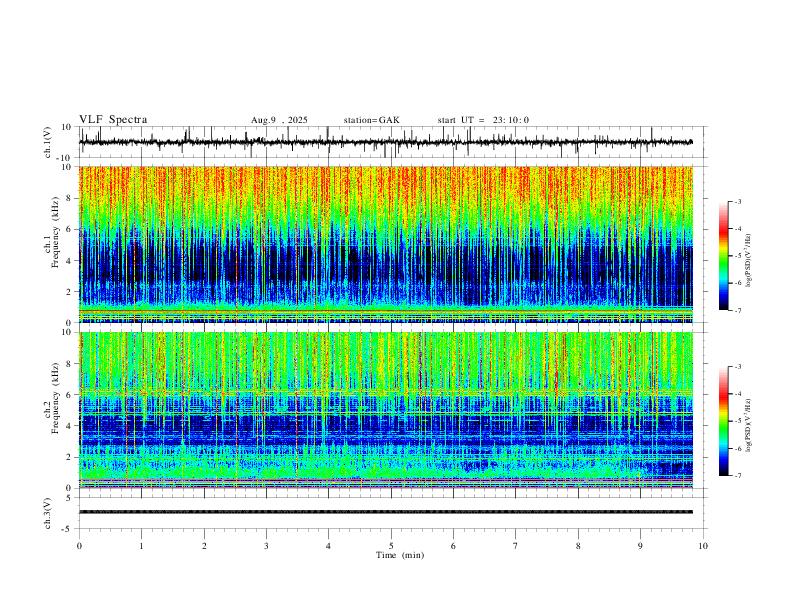Click the log(PSD) label beside ch.2 color scale

pos(749,426)
